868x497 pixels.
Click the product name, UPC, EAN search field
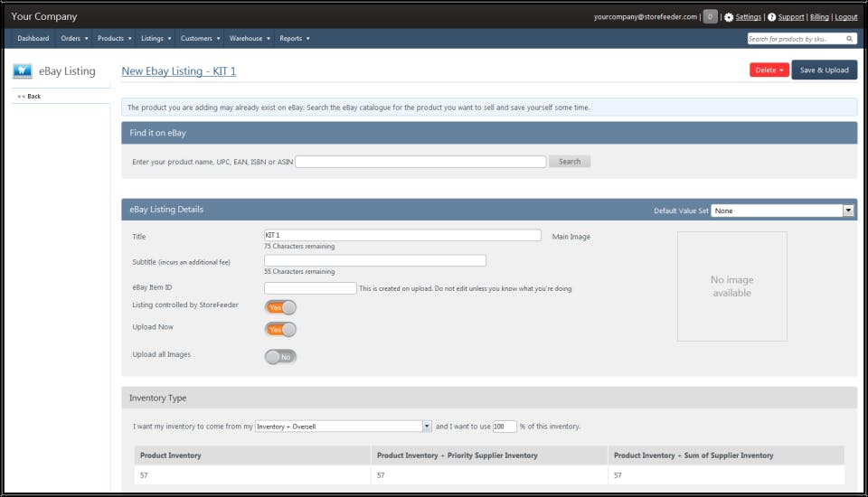[x=420, y=162]
